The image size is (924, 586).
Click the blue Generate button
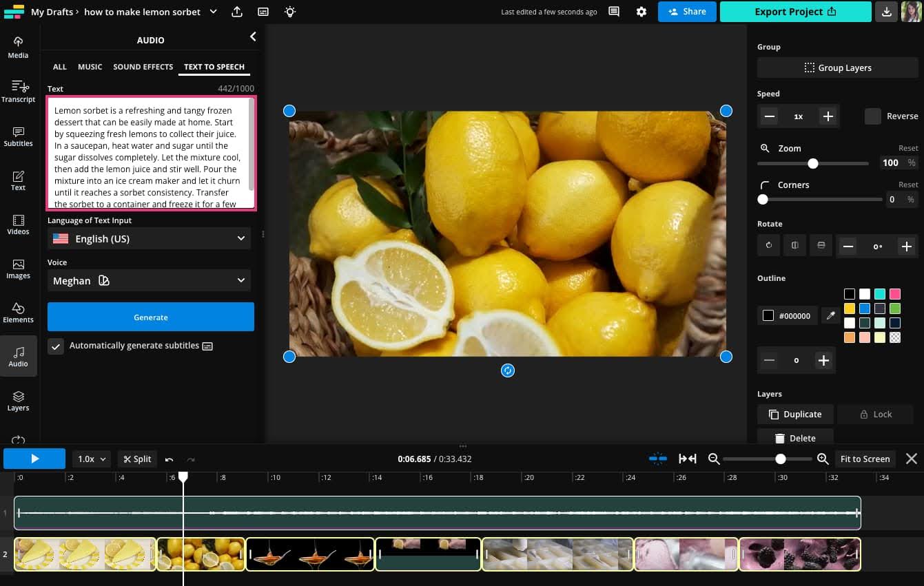(x=151, y=317)
